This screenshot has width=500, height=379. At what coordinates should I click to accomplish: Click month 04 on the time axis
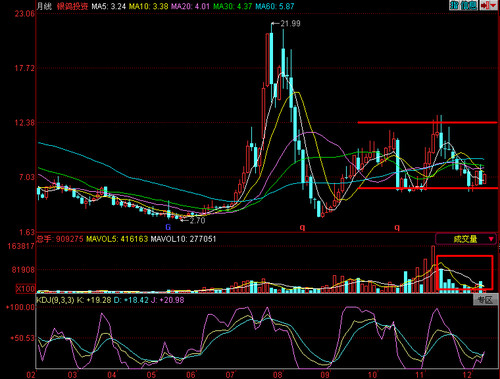pos(112,375)
